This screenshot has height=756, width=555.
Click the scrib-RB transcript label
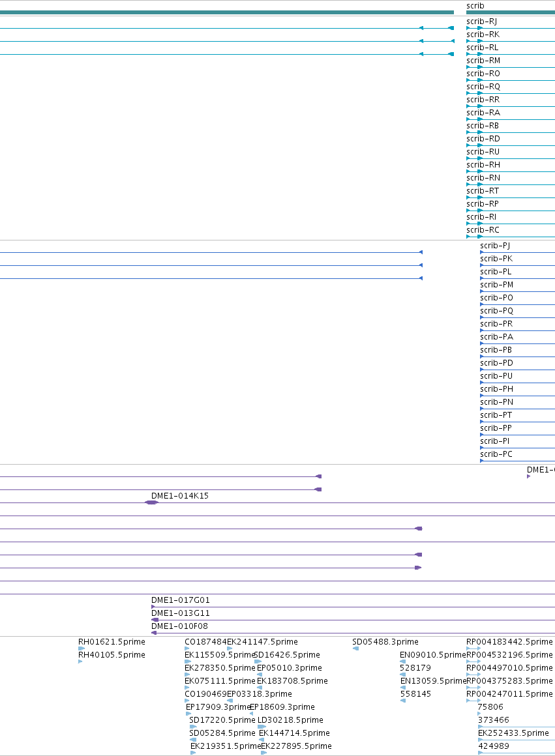pos(483,125)
